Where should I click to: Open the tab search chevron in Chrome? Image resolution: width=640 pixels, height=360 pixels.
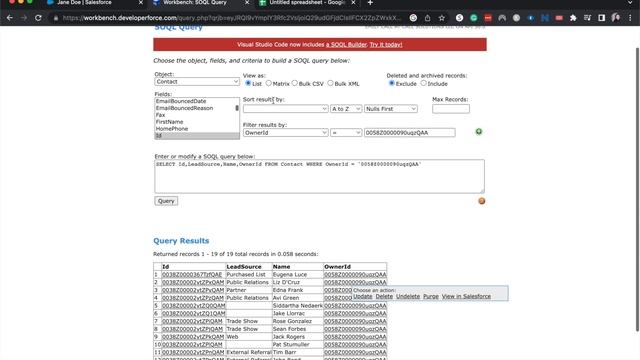click(x=630, y=3)
